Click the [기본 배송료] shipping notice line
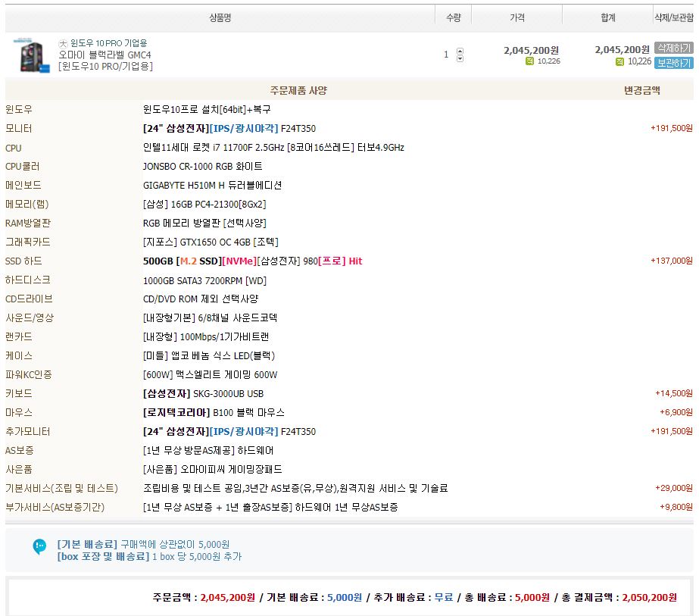Screen dimensions: 699x616 (x=143, y=545)
